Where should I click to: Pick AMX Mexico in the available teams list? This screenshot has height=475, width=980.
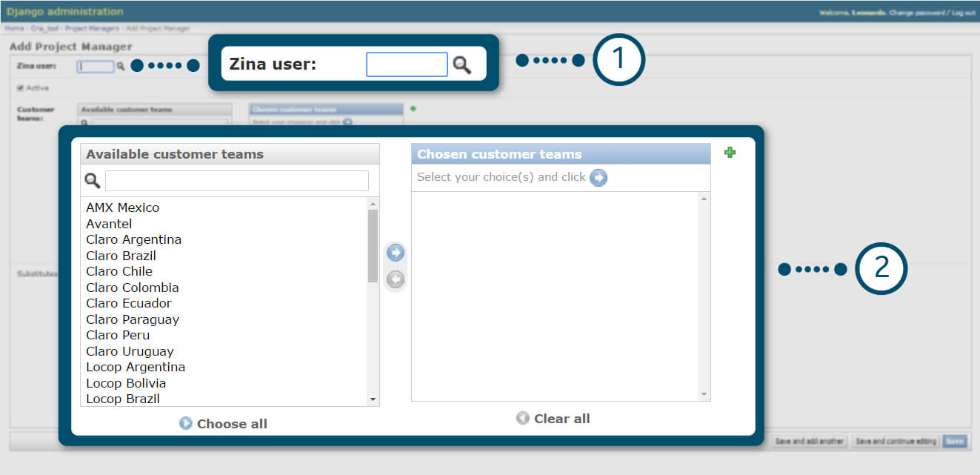tap(122, 207)
